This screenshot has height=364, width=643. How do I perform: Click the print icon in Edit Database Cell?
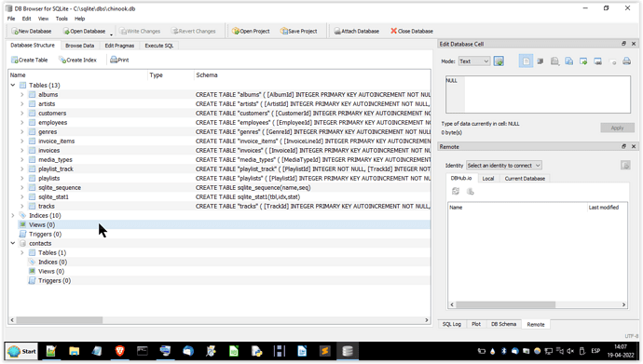(626, 61)
